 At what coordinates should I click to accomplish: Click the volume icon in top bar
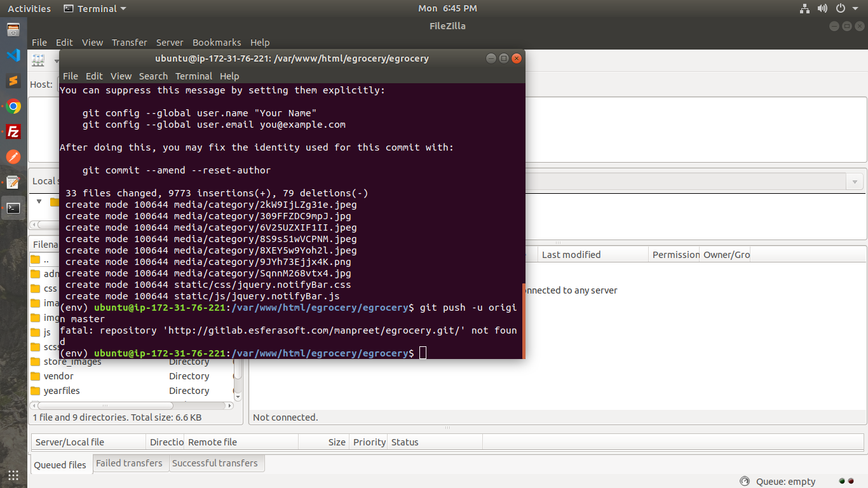(x=822, y=8)
